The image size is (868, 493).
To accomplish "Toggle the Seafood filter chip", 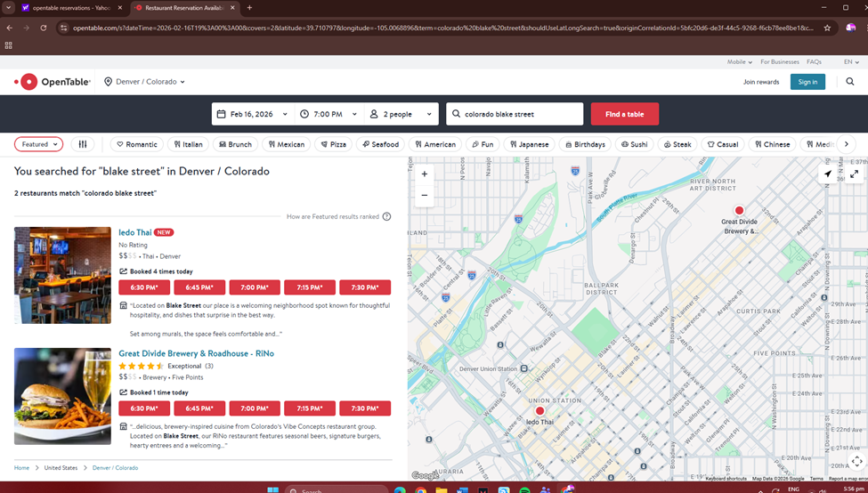I will coord(380,144).
